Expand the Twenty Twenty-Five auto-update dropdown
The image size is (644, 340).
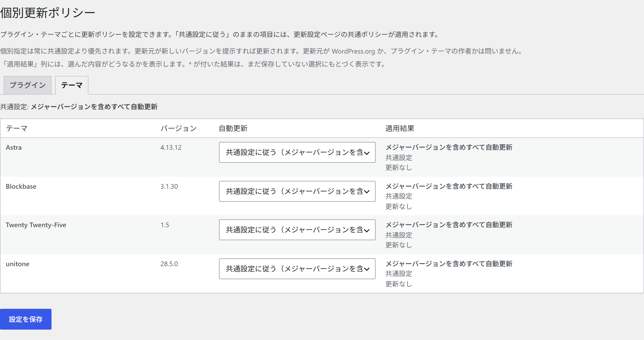point(297,230)
